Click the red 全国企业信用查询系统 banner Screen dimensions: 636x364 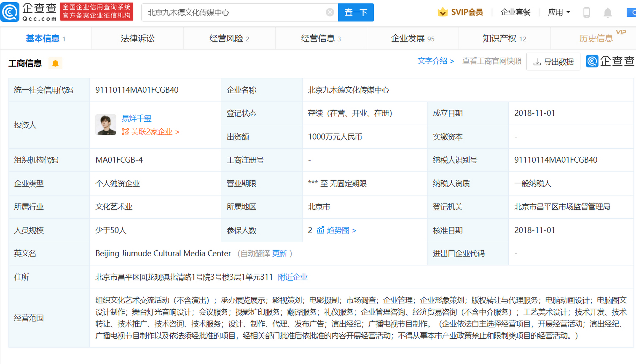(97, 11)
